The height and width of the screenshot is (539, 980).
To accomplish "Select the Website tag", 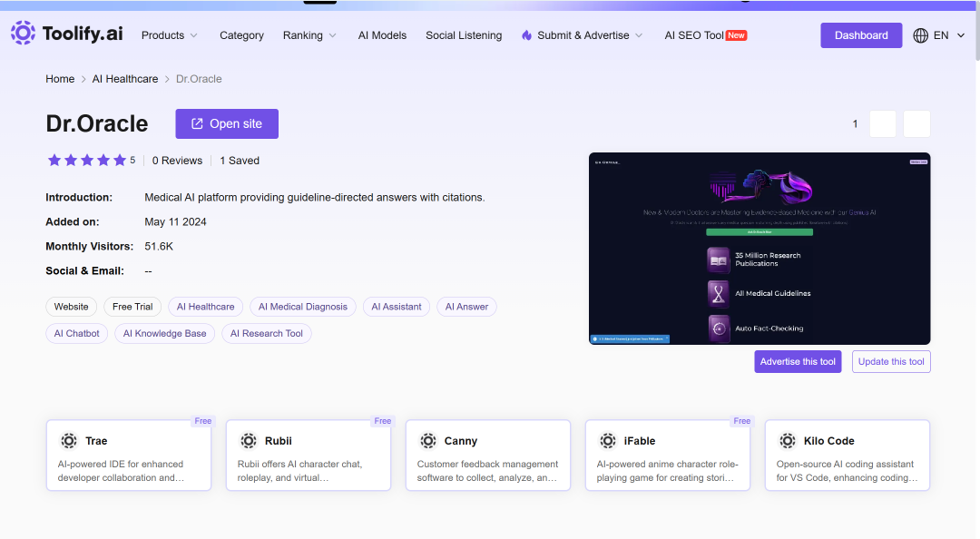I will pos(72,307).
